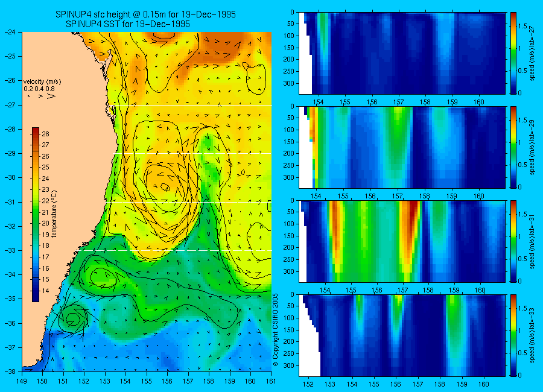Click the '250' depth tick in lat=-33 panel

(289, 353)
